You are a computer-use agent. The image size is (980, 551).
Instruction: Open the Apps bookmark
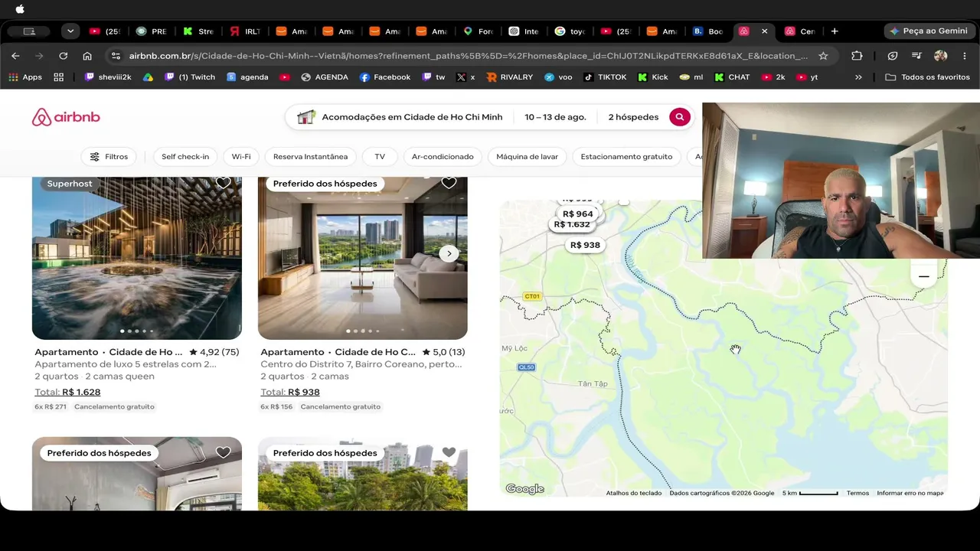tap(25, 77)
